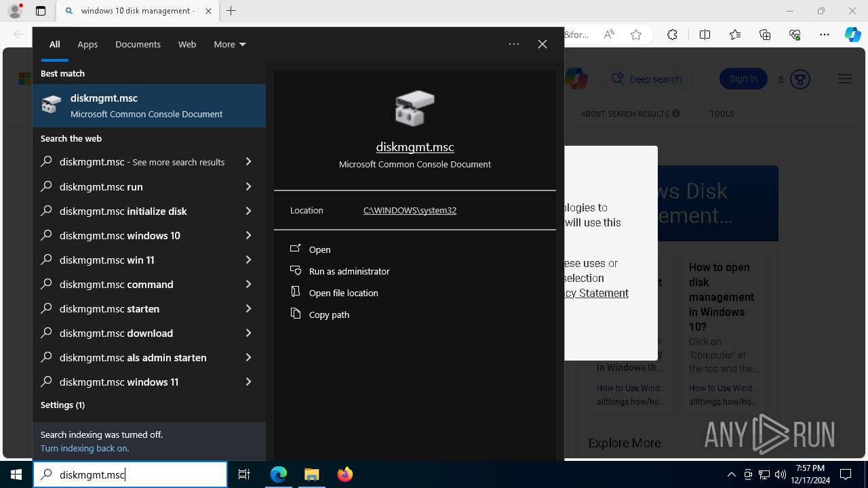
Task: Expand the More filter dropdown
Action: pos(230,44)
